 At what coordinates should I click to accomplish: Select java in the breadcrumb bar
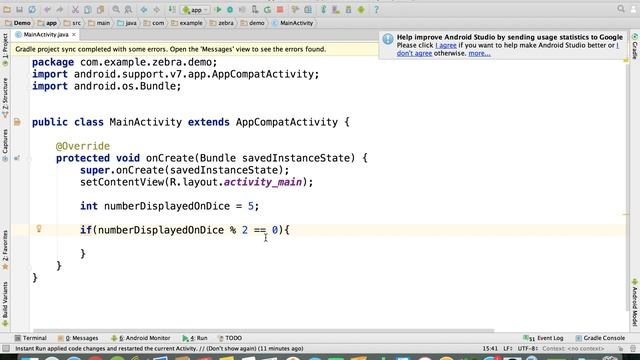(127, 23)
